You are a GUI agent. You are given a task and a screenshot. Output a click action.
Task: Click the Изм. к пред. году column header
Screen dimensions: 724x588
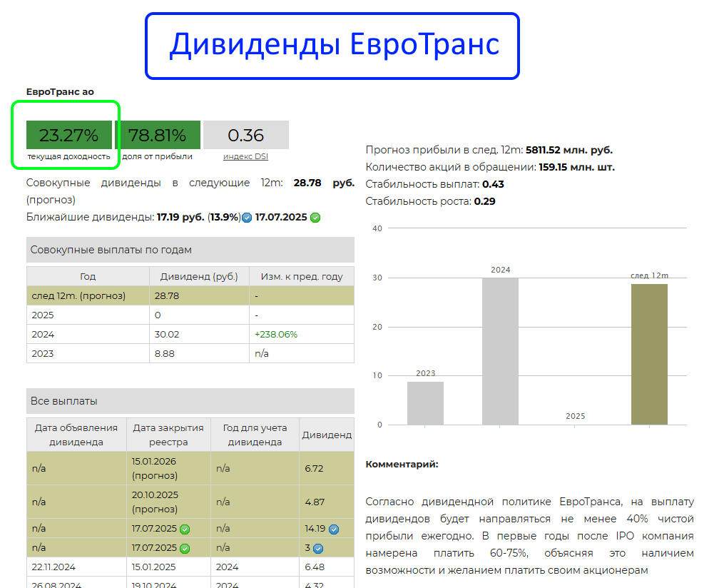tap(302, 276)
